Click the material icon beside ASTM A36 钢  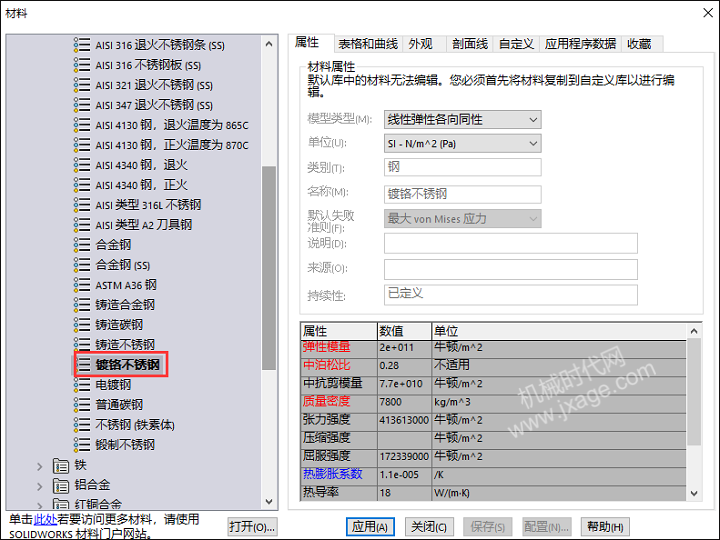point(82,285)
